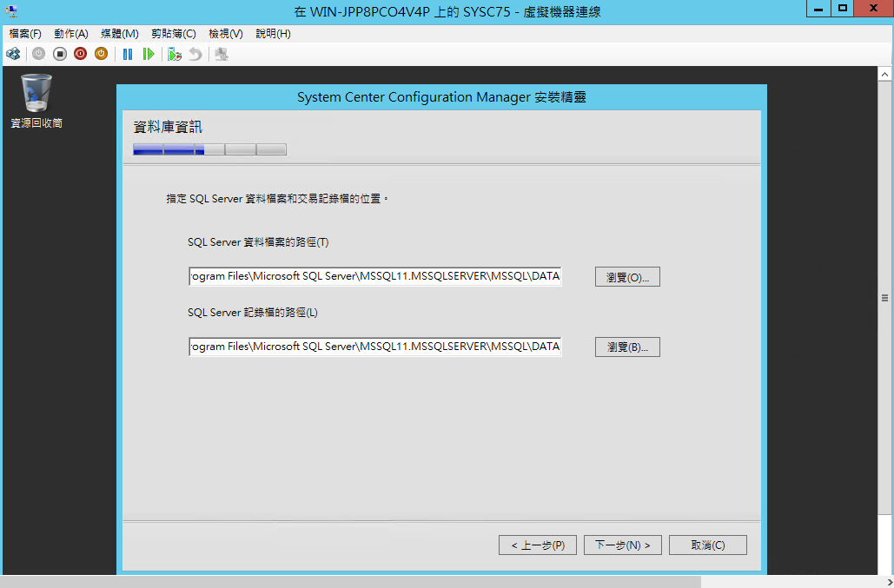Save the VM state with the orange icon
This screenshot has width=894, height=588.
pyautogui.click(x=101, y=54)
